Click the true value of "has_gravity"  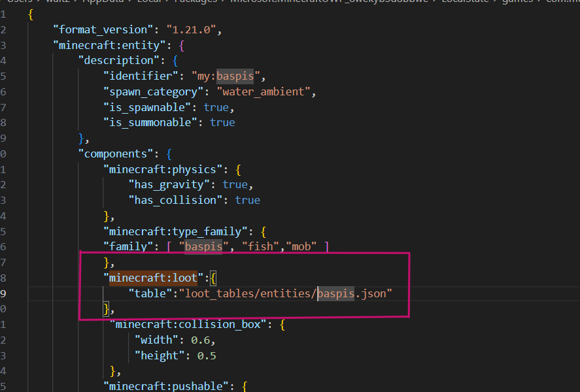(x=235, y=185)
